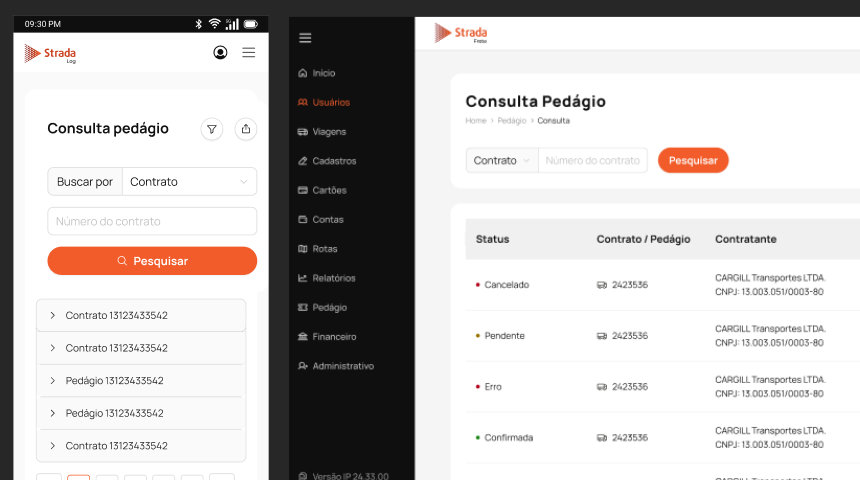This screenshot has height=480, width=860.
Task: Select Relatórios in the sidebar
Action: click(x=333, y=278)
